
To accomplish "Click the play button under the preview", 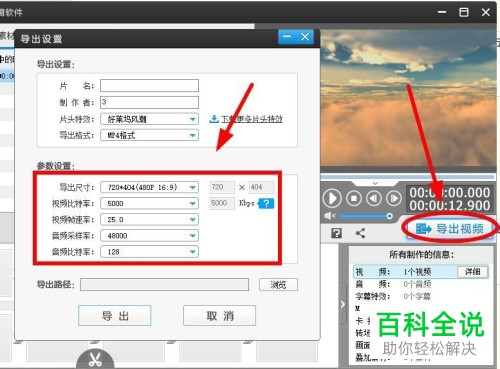I will tap(332, 198).
